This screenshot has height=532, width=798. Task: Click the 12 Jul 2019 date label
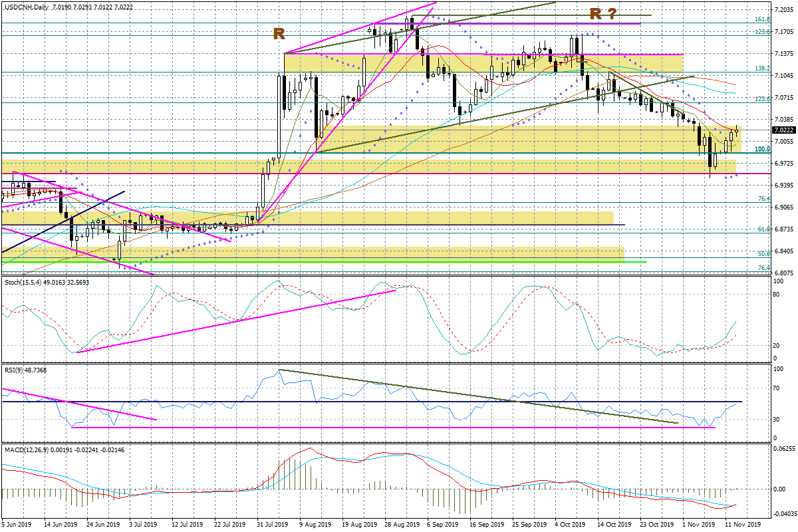(x=188, y=525)
